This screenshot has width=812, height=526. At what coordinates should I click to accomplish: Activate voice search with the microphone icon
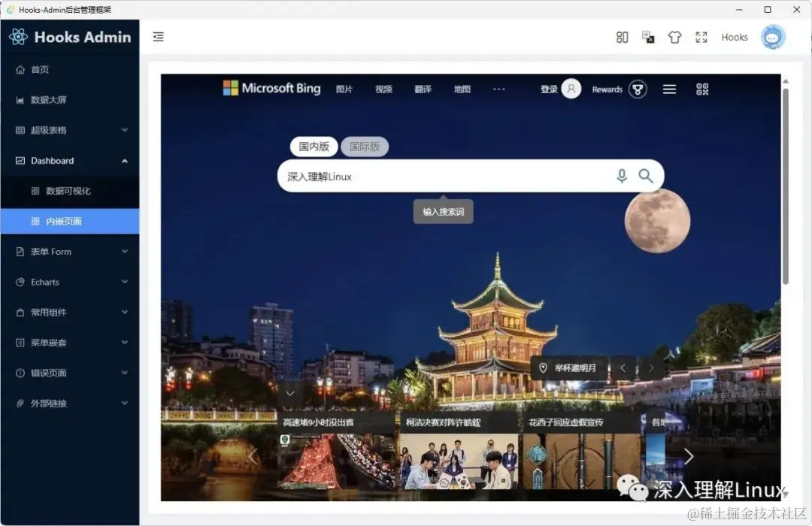[622, 175]
